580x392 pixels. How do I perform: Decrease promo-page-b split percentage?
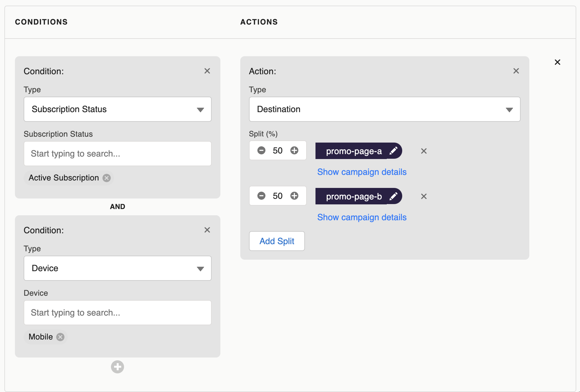261,196
